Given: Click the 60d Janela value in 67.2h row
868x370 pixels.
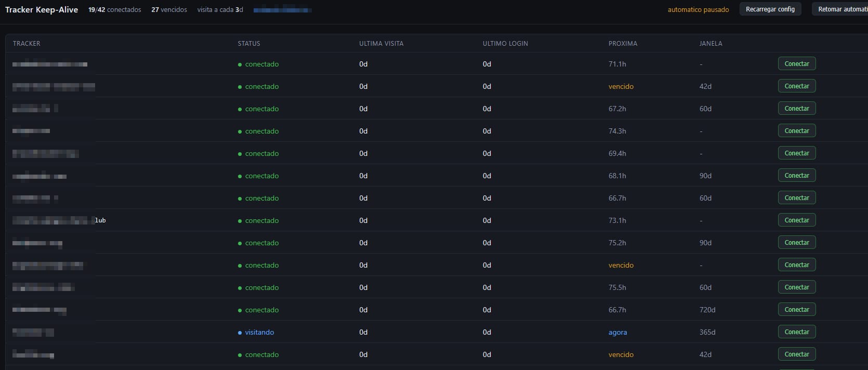Looking at the screenshot, I should pos(705,109).
